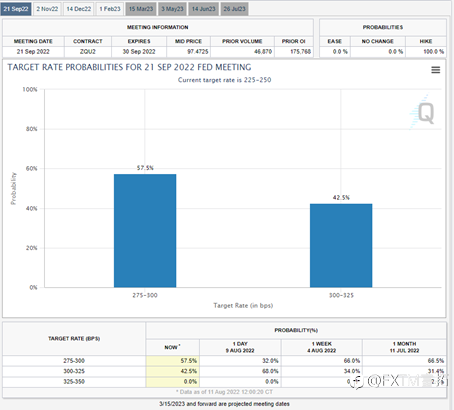
Task: Select the 42.5% NOW table cell
Action: coord(173,371)
